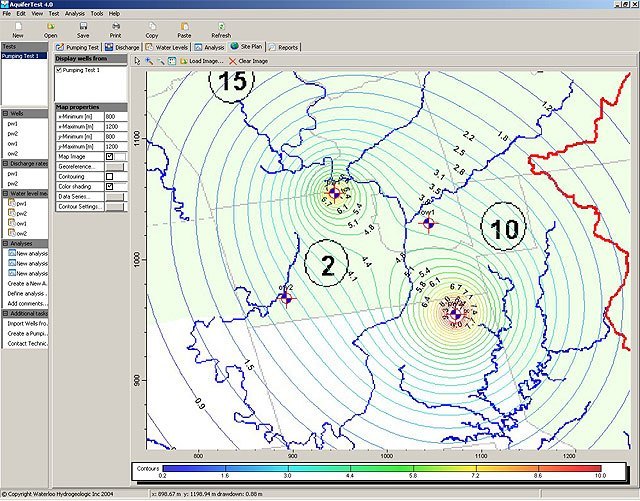Click the Open folder toolbar icon

51,27
